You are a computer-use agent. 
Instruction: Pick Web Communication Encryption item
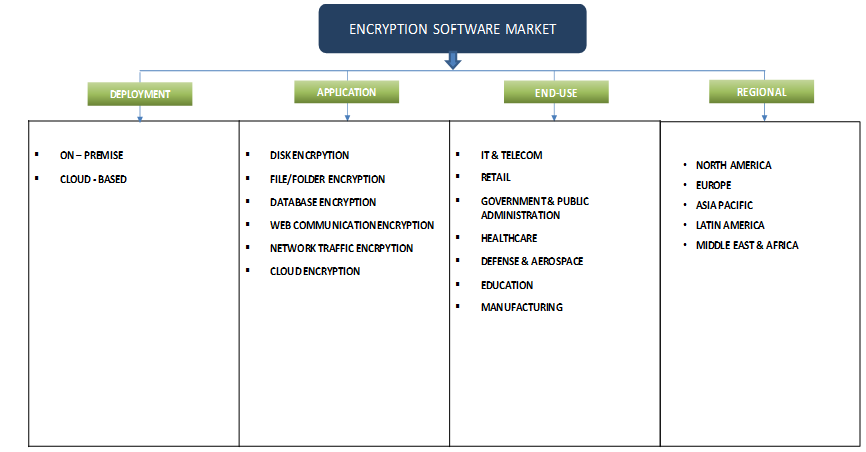click(351, 225)
